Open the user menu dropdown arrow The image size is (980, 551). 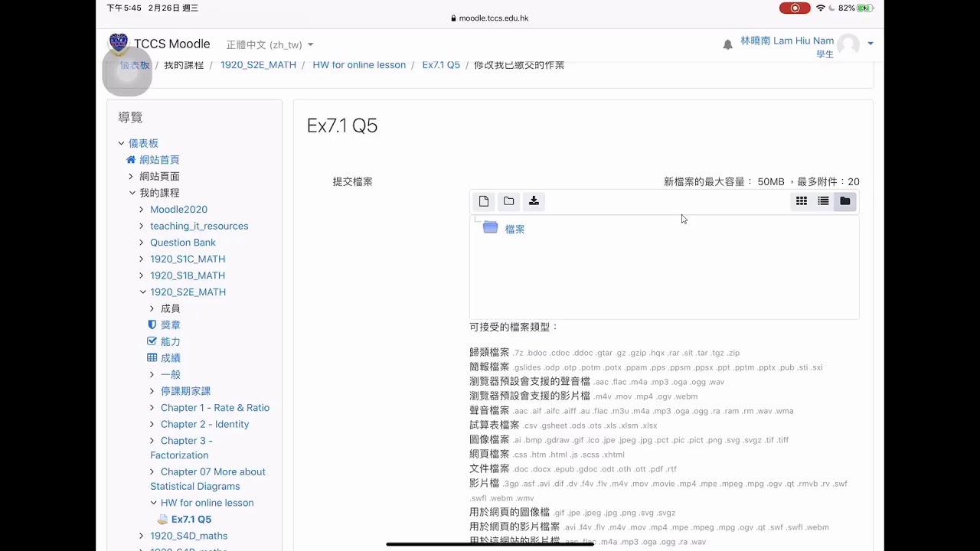pos(870,44)
